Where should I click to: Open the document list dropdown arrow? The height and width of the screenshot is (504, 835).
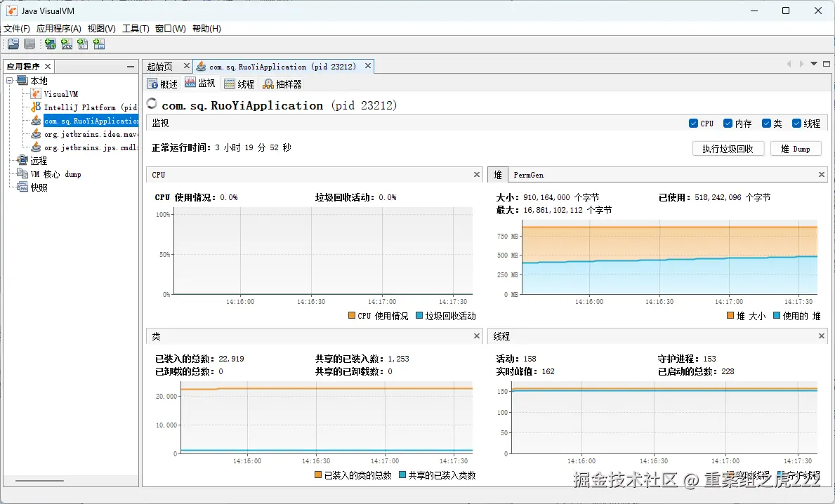tap(814, 64)
